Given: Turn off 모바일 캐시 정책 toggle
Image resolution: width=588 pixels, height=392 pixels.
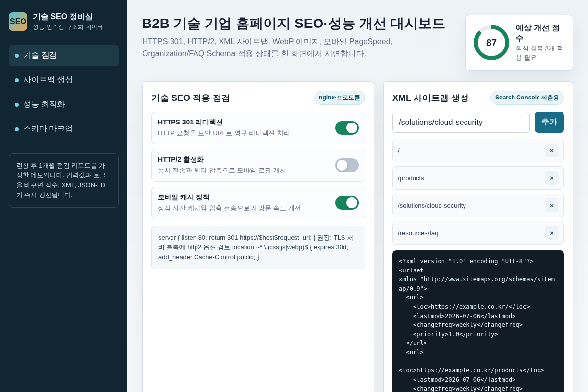Looking at the screenshot, I should point(347,203).
